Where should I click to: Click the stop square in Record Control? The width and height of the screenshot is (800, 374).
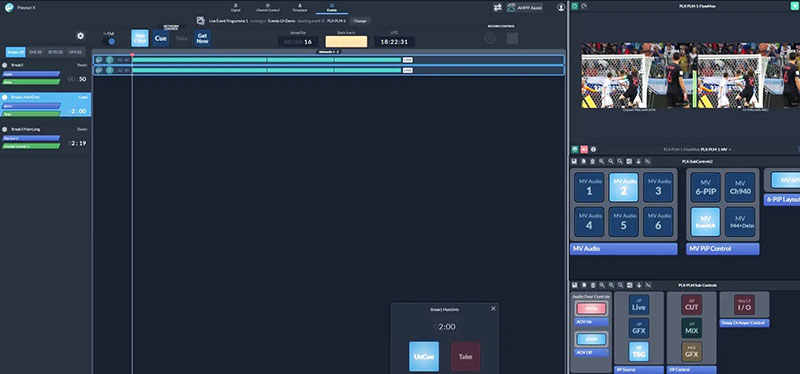point(512,38)
